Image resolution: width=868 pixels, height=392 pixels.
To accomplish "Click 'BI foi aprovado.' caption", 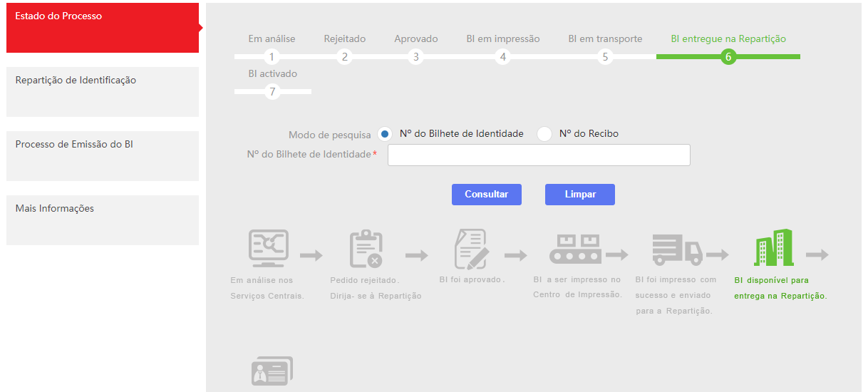I will (472, 279).
